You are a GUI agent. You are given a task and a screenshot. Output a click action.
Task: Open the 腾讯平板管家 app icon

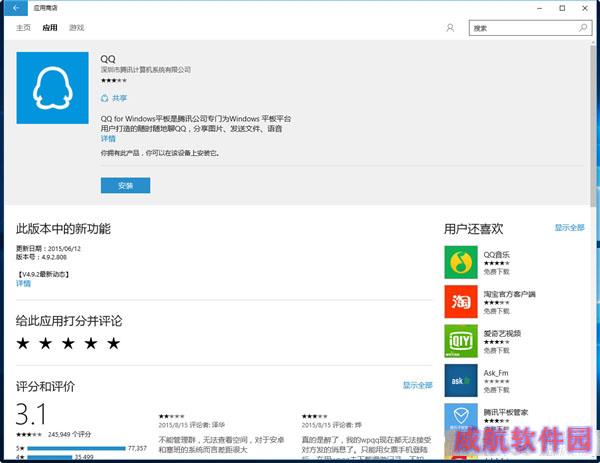coord(461,420)
